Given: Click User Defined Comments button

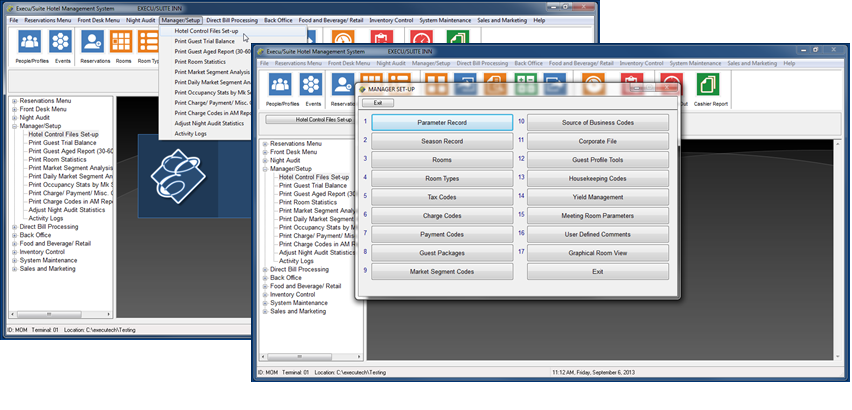Looking at the screenshot, I should point(598,235).
